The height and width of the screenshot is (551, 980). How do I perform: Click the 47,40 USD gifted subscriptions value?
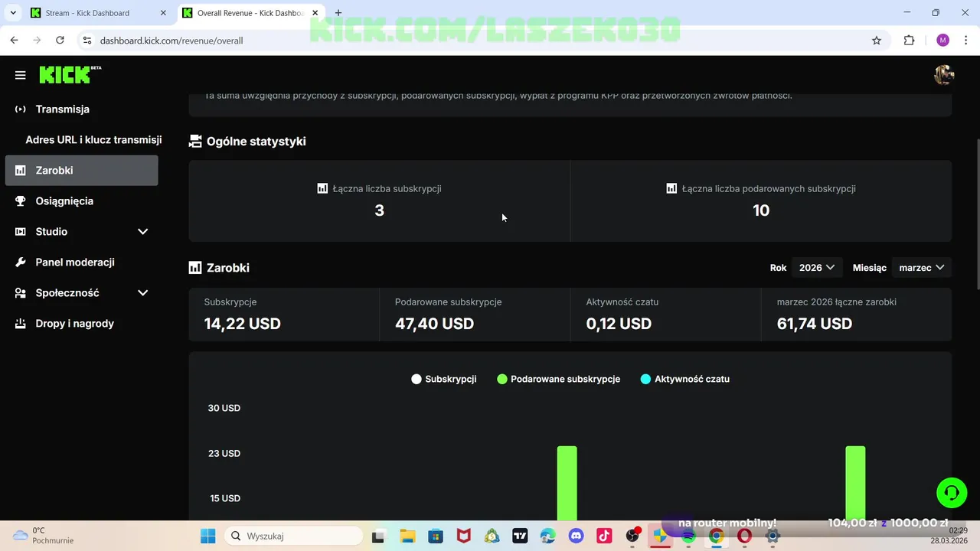[x=434, y=324]
